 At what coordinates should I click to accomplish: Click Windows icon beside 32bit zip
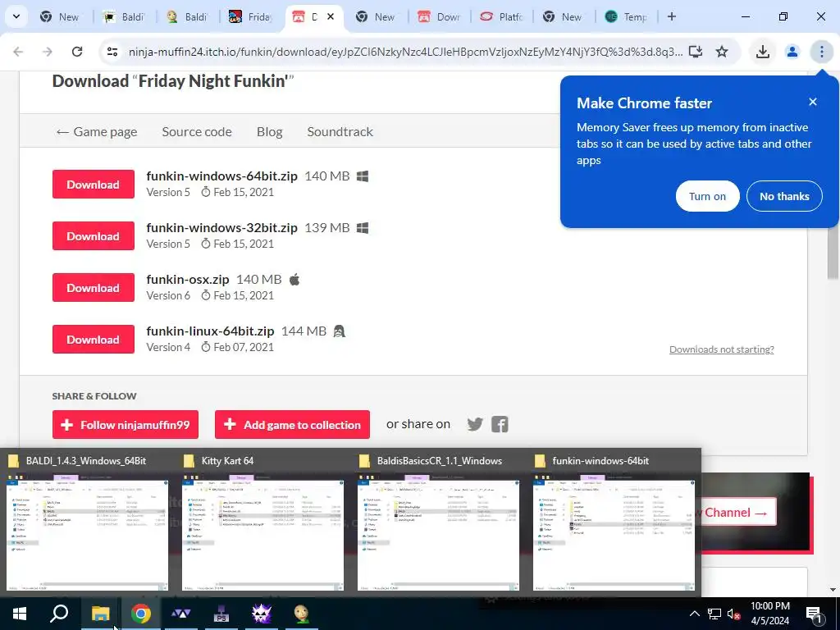point(363,228)
